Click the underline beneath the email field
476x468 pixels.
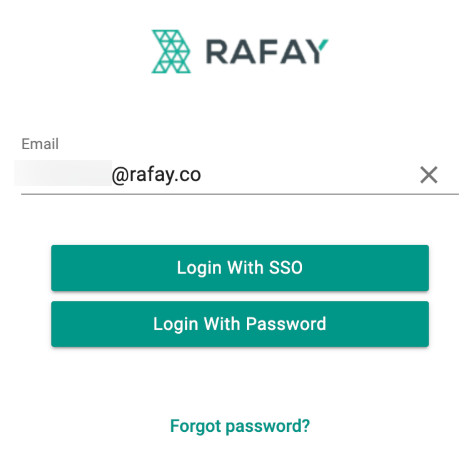(240, 194)
